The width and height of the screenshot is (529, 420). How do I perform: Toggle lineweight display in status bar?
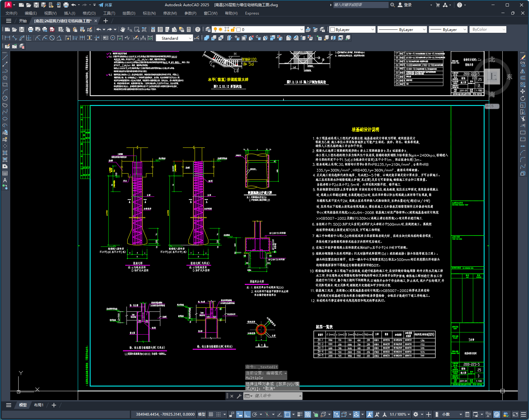pyautogui.click(x=300, y=414)
